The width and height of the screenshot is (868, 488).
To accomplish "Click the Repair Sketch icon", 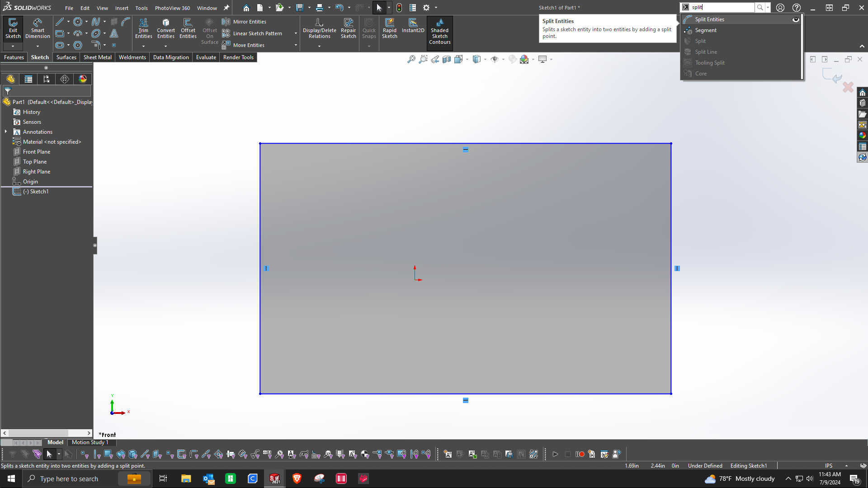I will [x=348, y=28].
